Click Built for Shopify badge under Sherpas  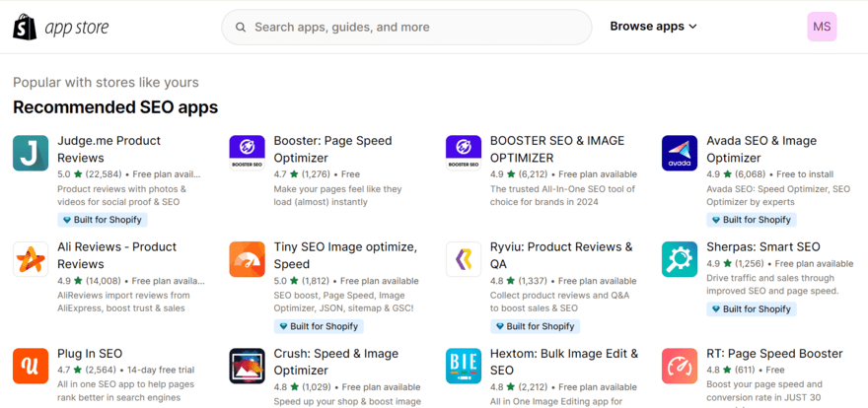(x=752, y=309)
